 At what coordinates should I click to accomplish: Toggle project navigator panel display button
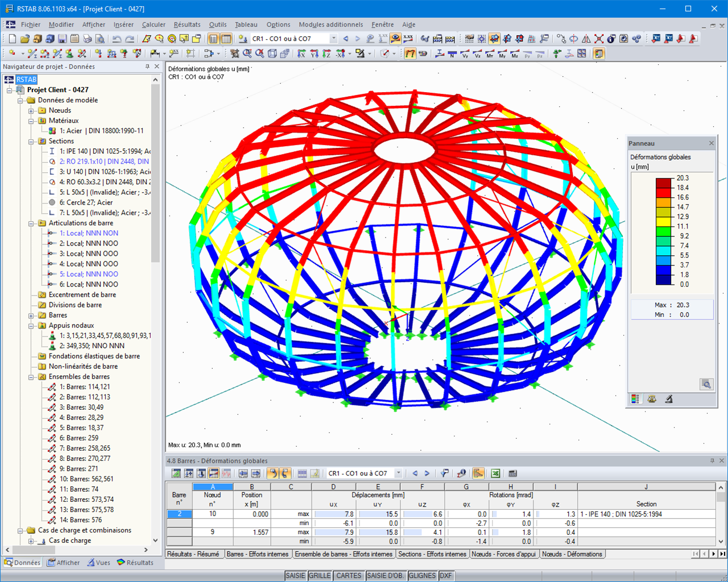213,39
